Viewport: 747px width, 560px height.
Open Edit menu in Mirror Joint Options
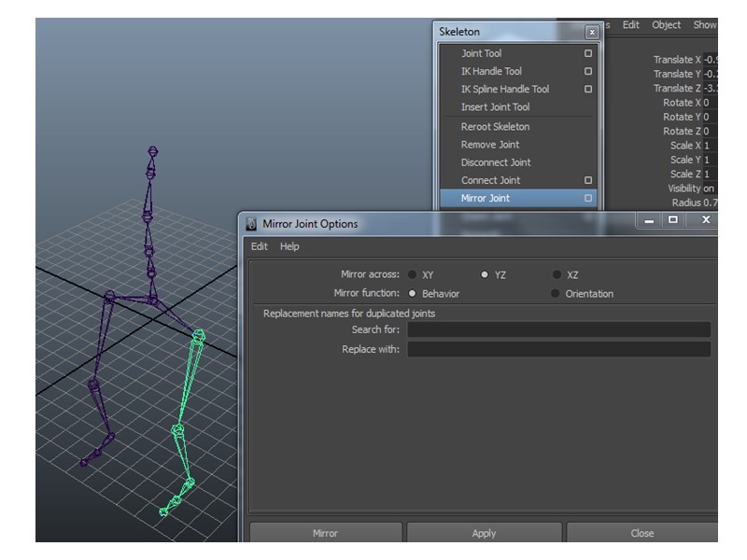pos(260,246)
